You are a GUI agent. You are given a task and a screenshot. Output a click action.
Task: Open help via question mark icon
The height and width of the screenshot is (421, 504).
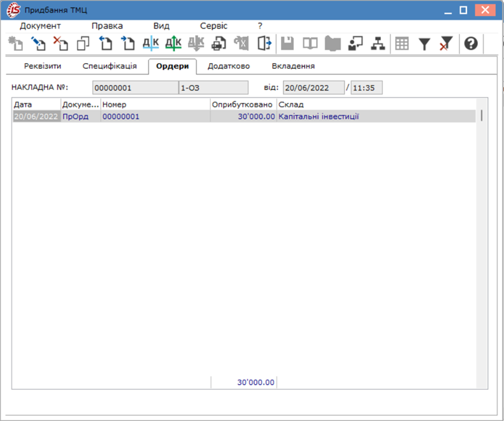[x=471, y=43]
